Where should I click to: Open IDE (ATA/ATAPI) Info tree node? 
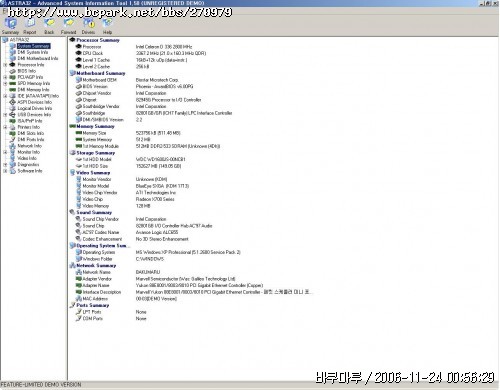point(38,96)
